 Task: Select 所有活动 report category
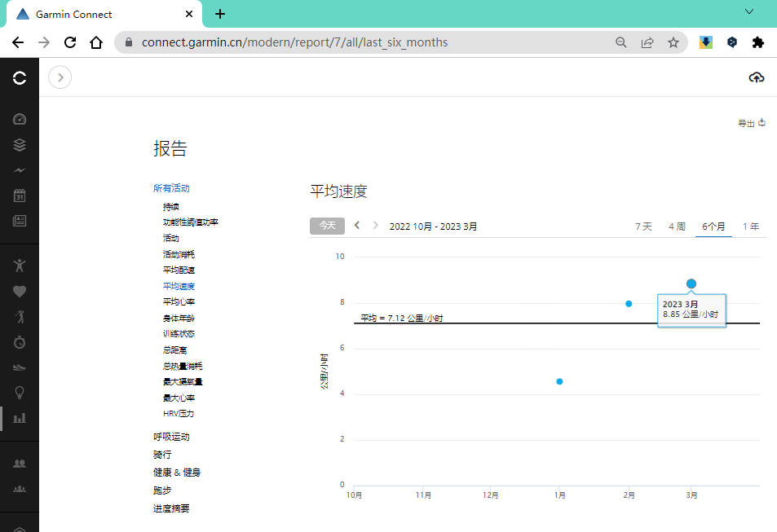pyautogui.click(x=171, y=188)
